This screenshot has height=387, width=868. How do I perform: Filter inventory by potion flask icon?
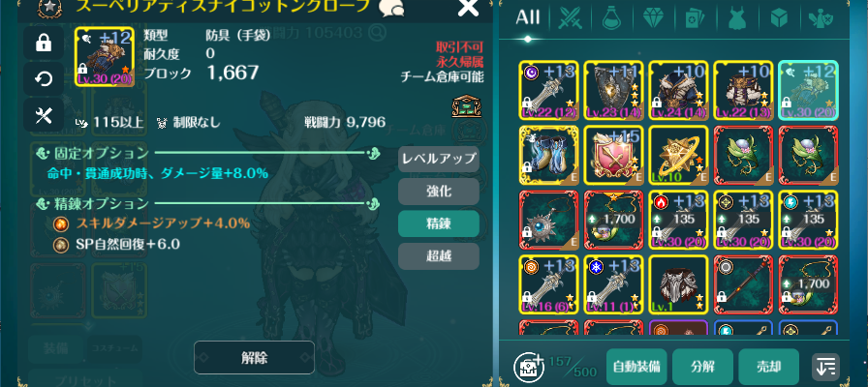coord(611,18)
